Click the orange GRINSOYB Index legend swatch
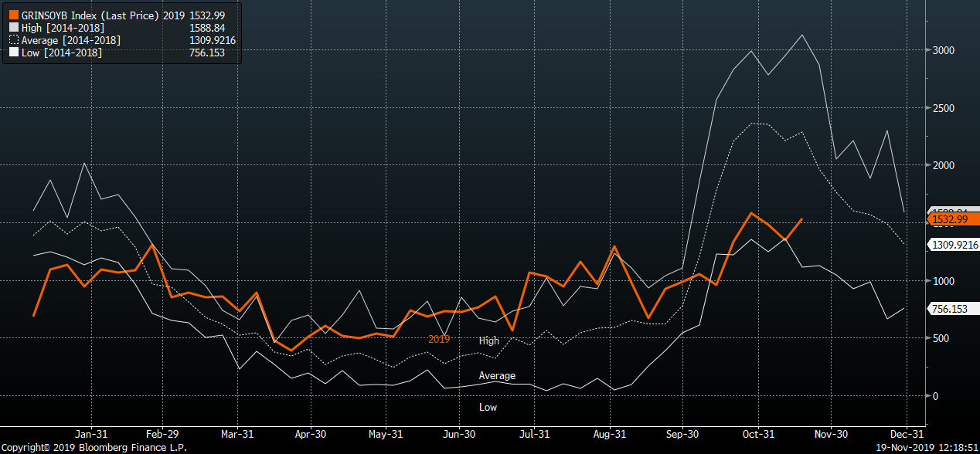Image resolution: width=980 pixels, height=454 pixels. 13,15
